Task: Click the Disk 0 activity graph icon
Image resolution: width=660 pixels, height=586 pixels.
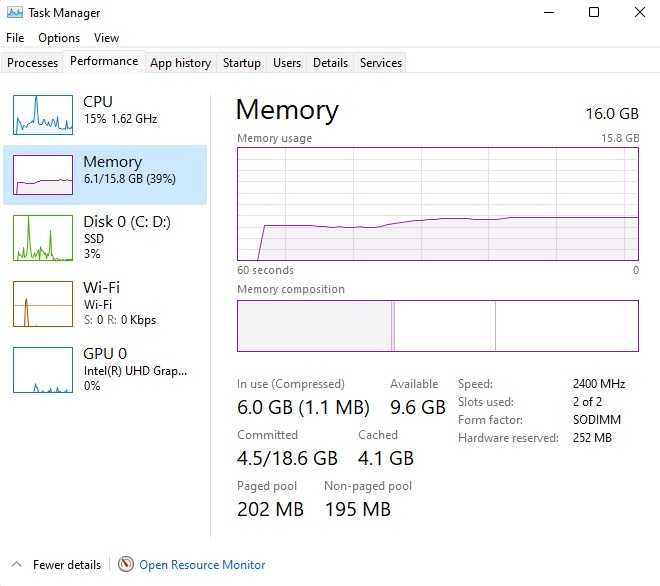Action: tap(43, 237)
